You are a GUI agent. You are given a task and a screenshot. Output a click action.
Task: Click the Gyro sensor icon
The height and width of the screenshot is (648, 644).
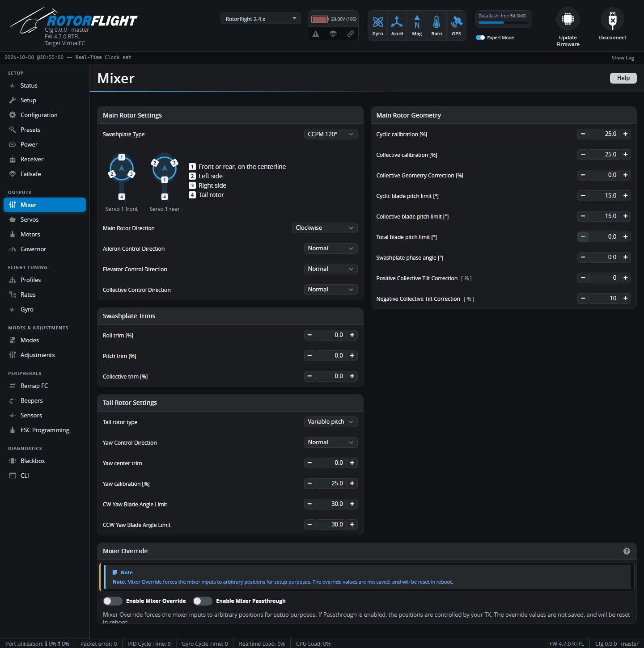coord(378,22)
